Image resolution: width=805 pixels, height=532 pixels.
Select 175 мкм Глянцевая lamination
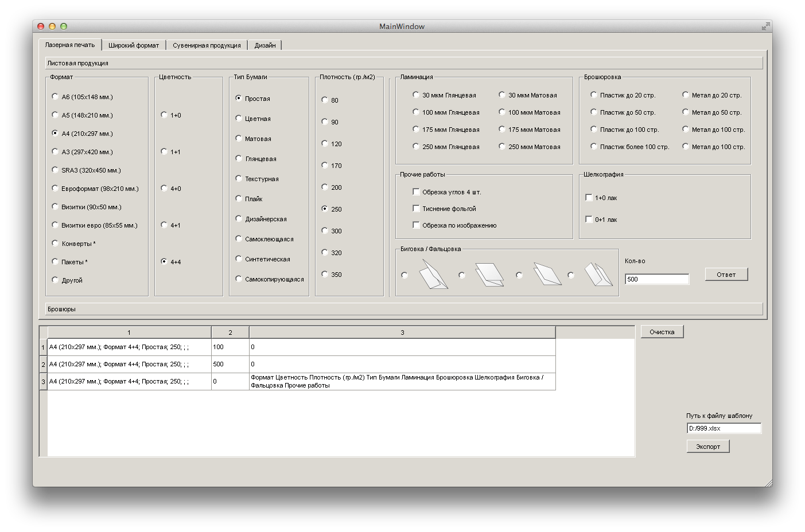[x=446, y=130]
